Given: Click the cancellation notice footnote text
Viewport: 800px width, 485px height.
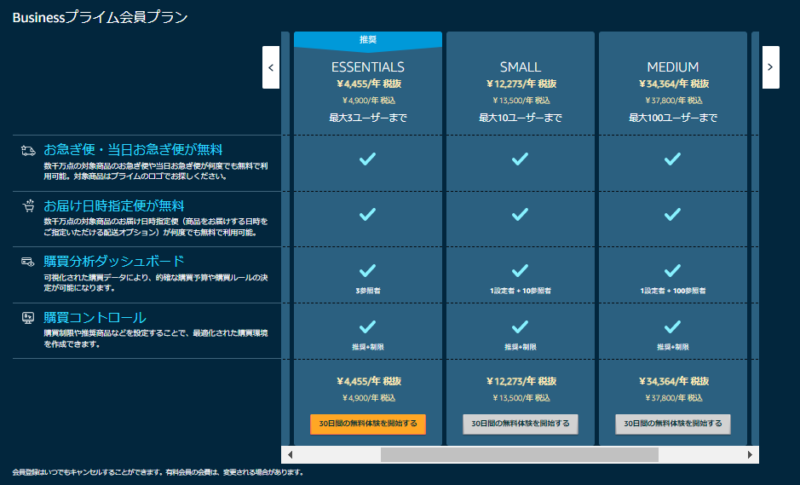Looking at the screenshot, I should click(x=158, y=472).
